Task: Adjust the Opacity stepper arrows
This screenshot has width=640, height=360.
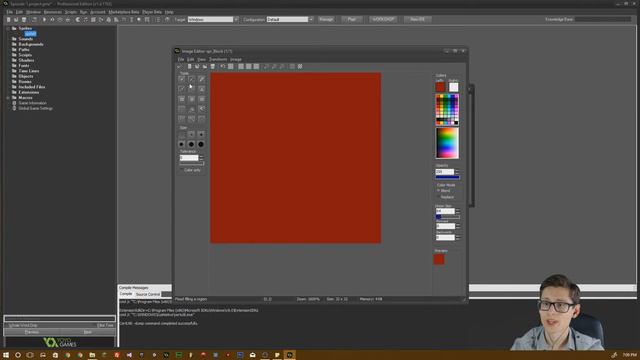Action: point(457,172)
